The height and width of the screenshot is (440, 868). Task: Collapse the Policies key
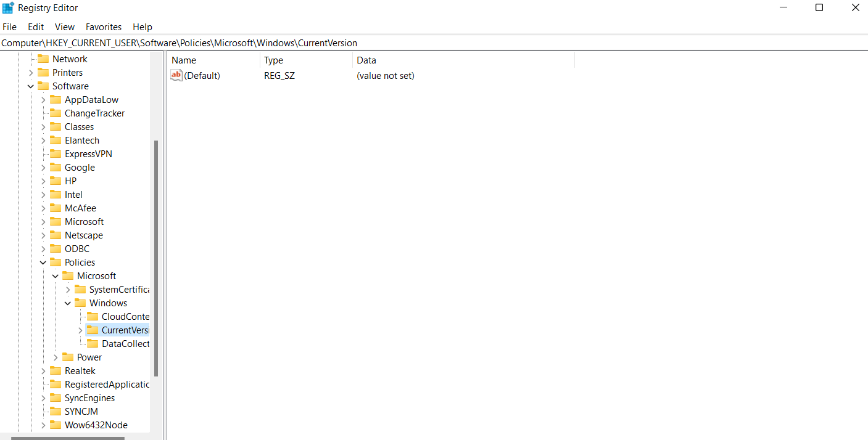coord(43,262)
